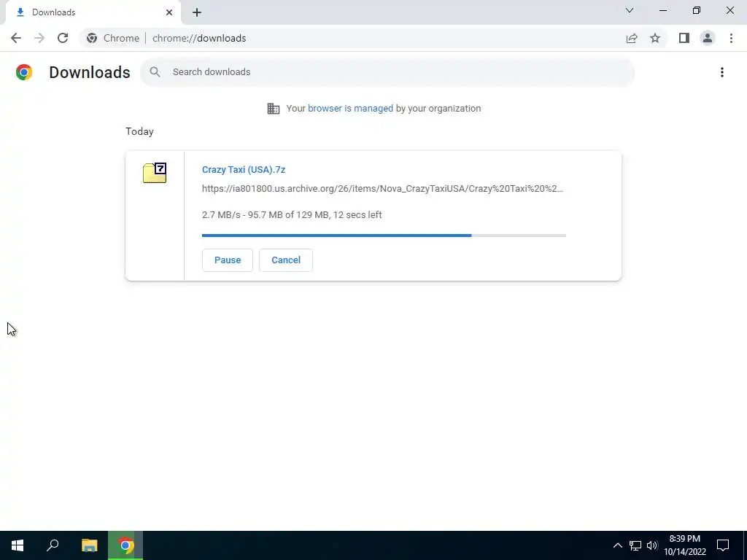
Task: Click the search magnifier in Search downloads
Action: click(x=155, y=72)
